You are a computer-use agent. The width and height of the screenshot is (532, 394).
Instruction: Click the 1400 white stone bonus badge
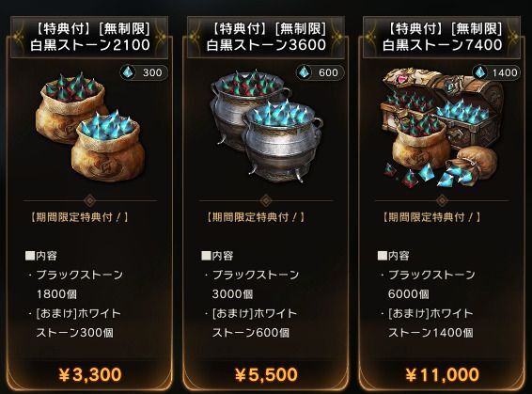496,72
